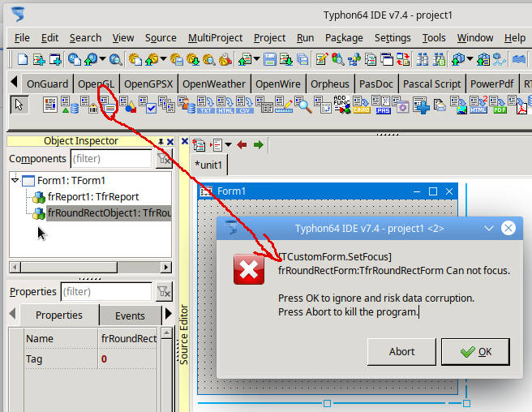The image size is (532, 412).
Task: Click the Name property value field
Action: point(128,339)
